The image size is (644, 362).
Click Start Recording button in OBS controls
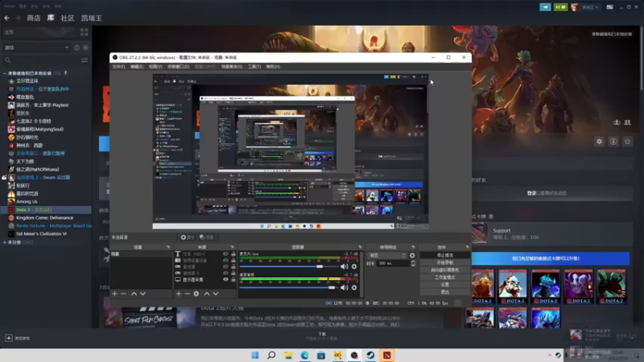coord(445,263)
